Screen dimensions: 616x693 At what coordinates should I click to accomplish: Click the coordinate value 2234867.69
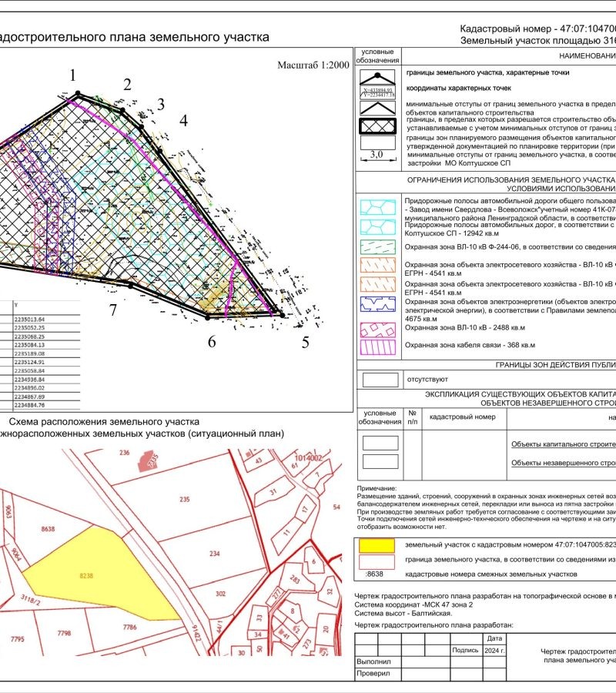(x=29, y=397)
